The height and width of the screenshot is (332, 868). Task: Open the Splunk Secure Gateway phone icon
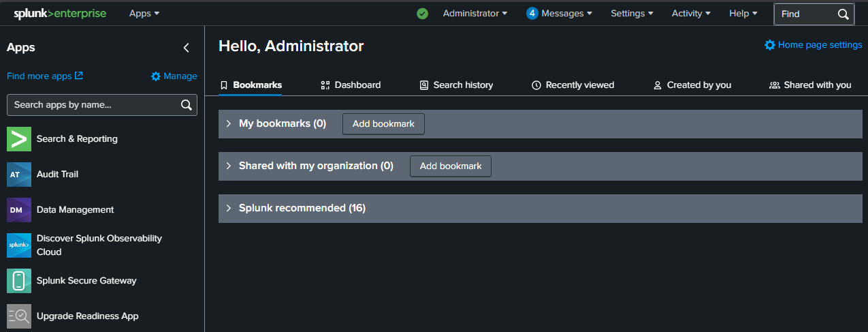click(19, 281)
